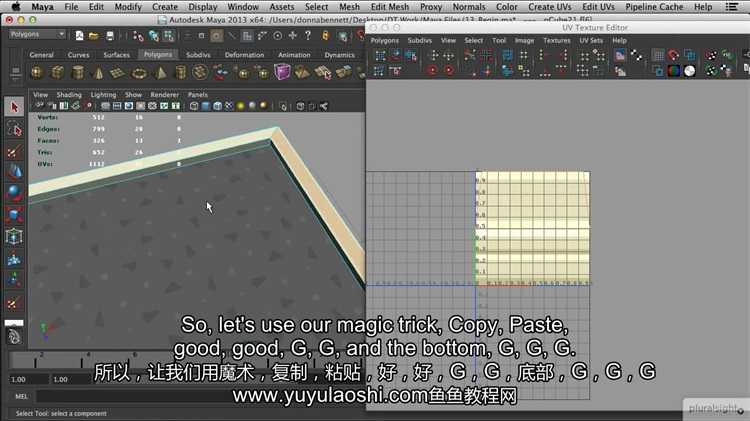
Task: Switch to the Animation shelf tab
Action: 294,55
